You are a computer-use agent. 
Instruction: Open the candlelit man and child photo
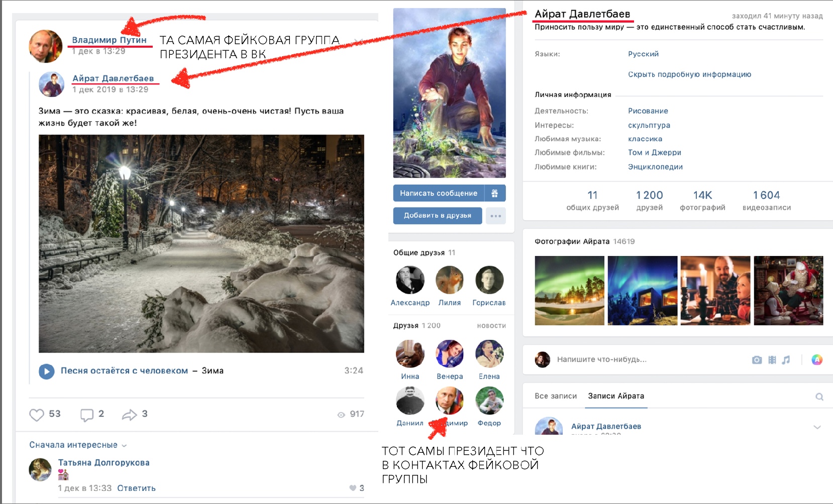tap(715, 291)
